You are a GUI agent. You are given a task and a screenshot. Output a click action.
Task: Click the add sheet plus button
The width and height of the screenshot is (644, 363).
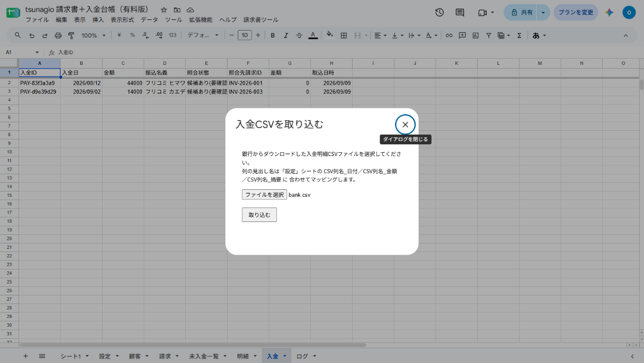(x=25, y=356)
